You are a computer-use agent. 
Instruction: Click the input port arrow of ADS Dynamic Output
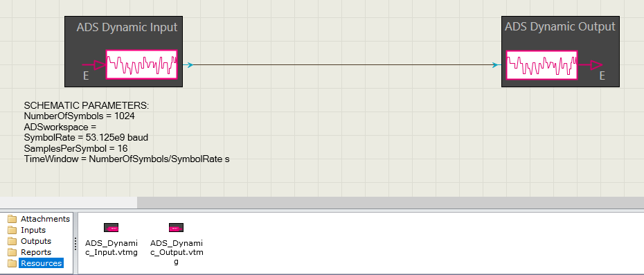pos(497,65)
